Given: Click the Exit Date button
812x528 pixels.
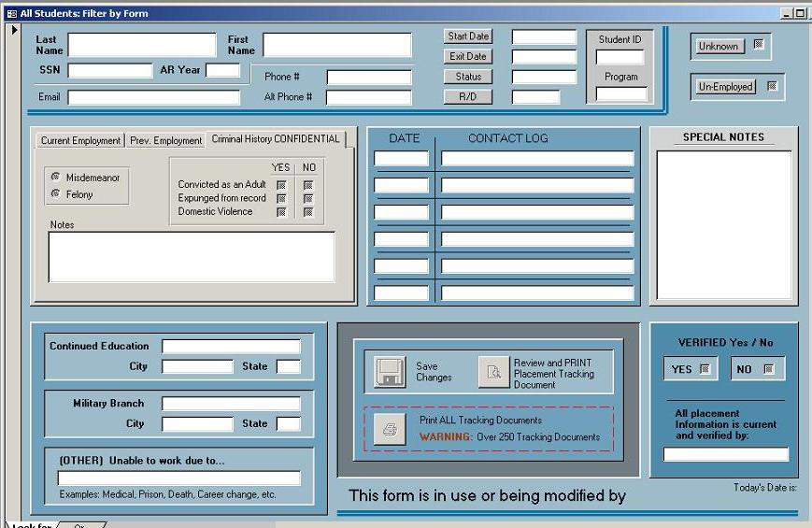Looking at the screenshot, I should pyautogui.click(x=468, y=56).
